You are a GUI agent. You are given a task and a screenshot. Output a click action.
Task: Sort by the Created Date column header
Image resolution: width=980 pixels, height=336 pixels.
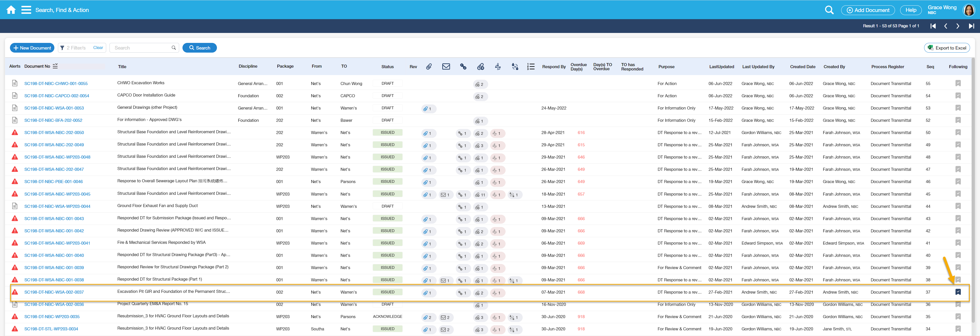[x=802, y=67]
